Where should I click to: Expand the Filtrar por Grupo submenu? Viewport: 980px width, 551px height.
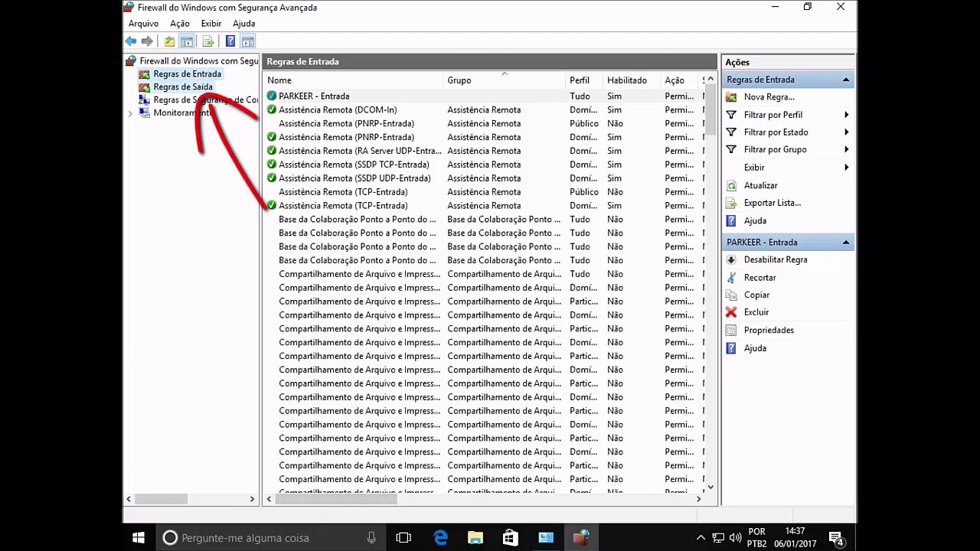click(847, 150)
